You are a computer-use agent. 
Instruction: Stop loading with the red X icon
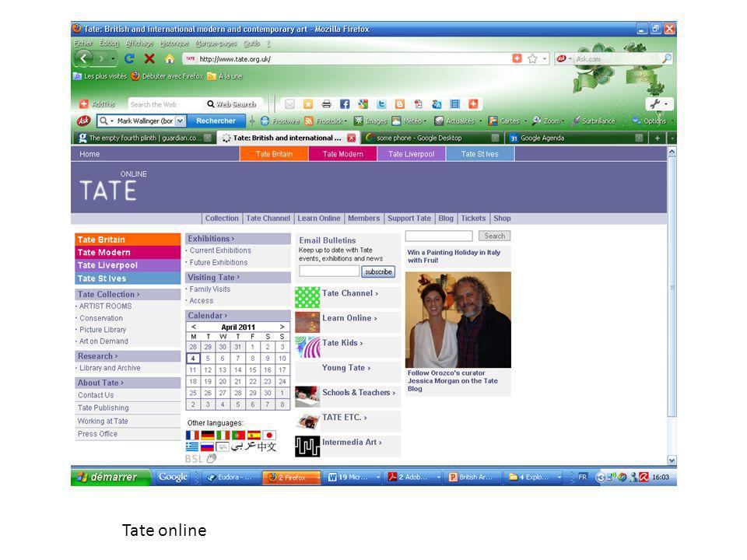coord(149,58)
